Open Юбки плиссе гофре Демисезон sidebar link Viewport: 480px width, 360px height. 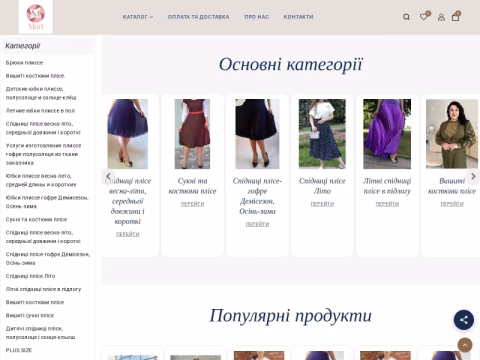[x=47, y=202]
